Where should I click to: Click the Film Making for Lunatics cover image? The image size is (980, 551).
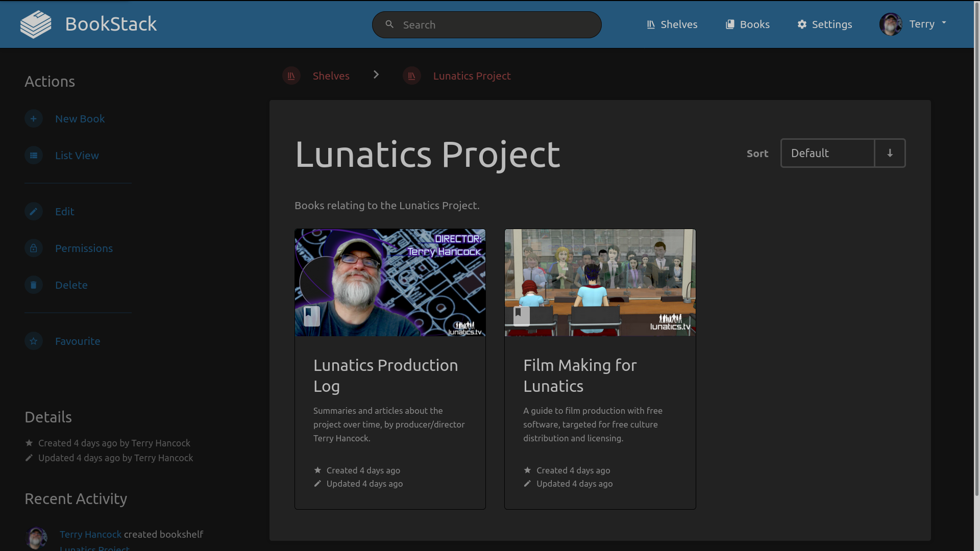600,282
